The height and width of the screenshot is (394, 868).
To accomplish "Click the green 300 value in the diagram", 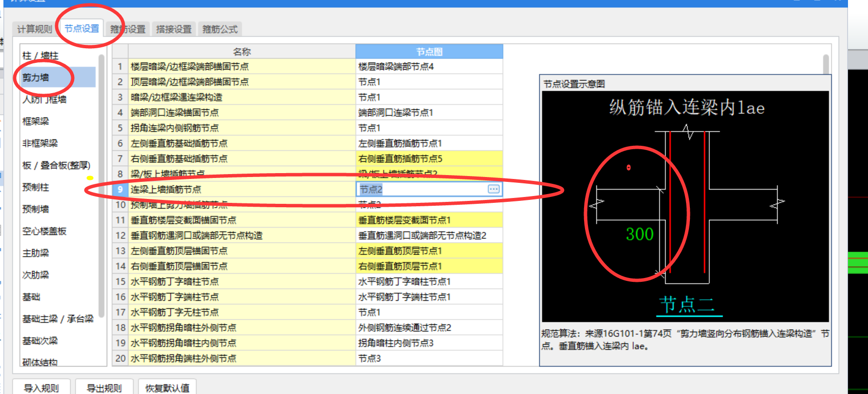I will pyautogui.click(x=640, y=234).
